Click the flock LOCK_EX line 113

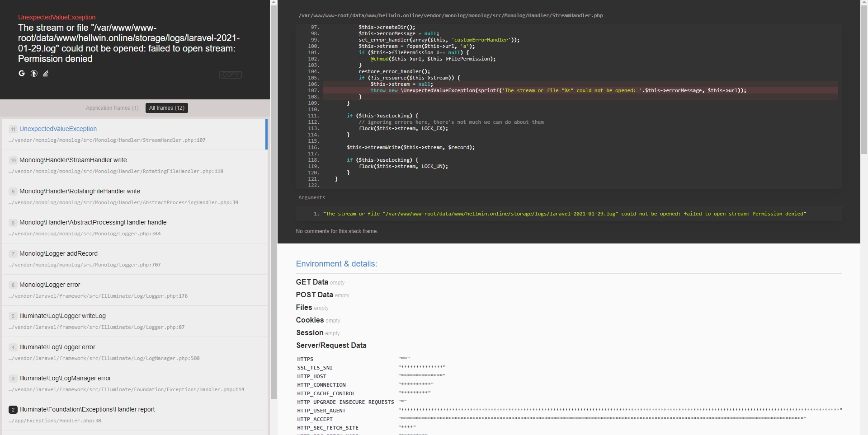pos(403,128)
